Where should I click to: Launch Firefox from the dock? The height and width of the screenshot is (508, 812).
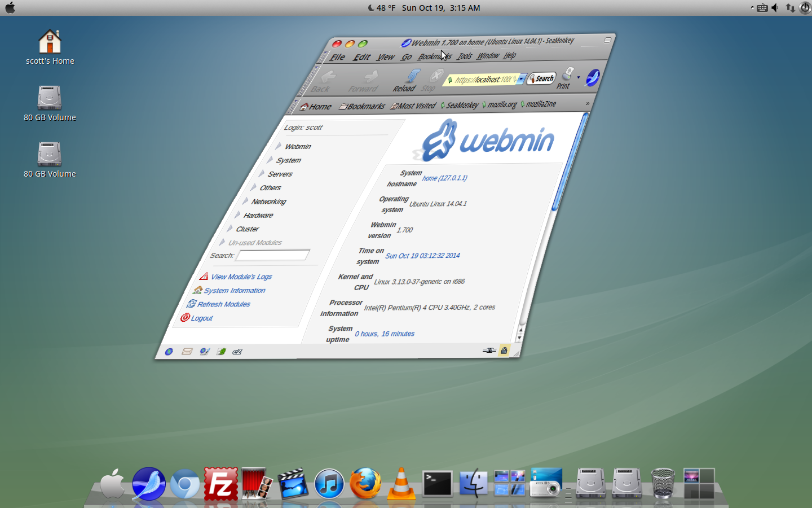tap(365, 484)
